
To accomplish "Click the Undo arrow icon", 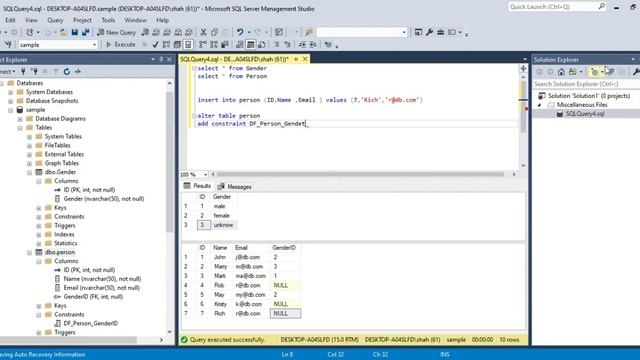I will (x=240, y=32).
